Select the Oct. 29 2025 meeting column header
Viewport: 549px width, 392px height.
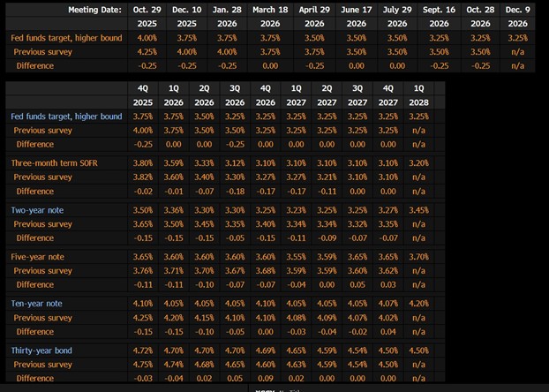pos(147,16)
